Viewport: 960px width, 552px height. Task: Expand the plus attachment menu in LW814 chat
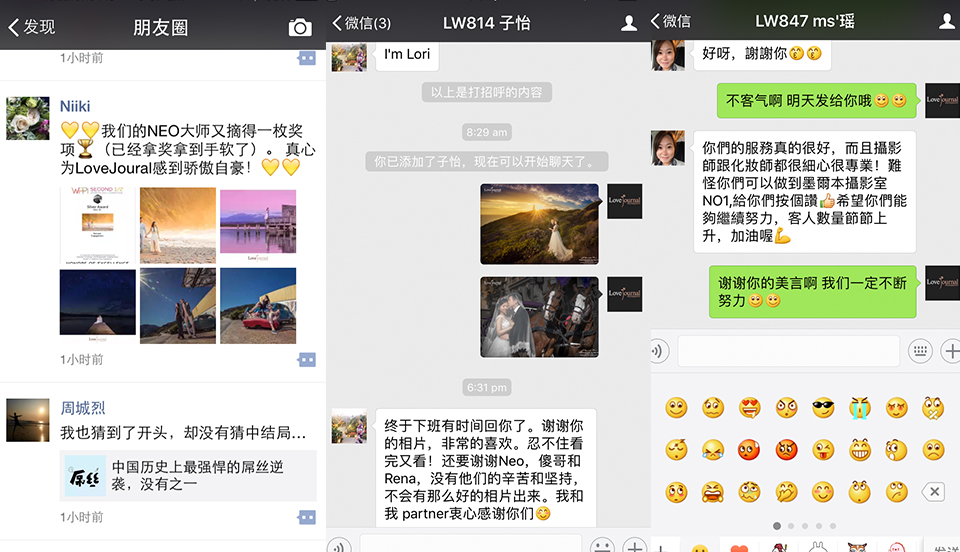coord(635,547)
